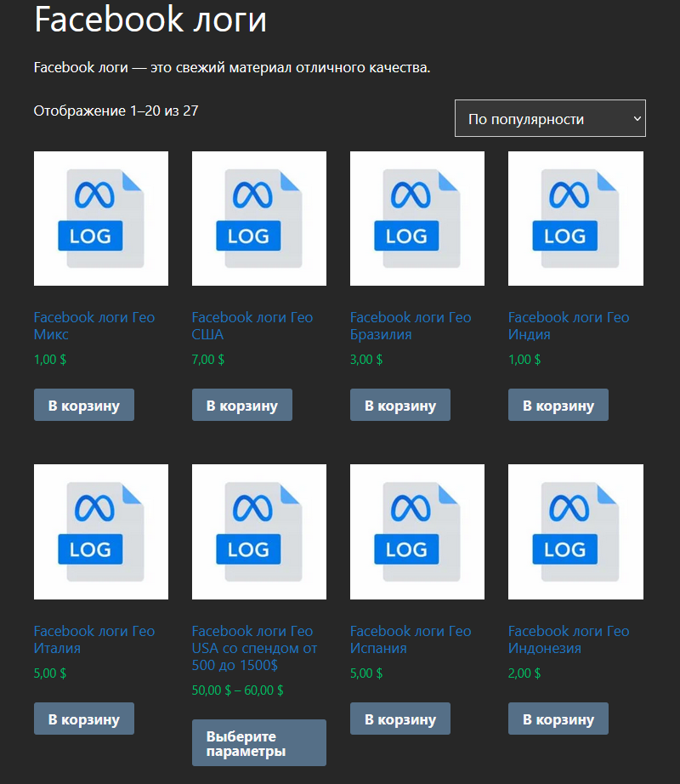Click the '1,00 $' price under Гео Индия
Image resolution: width=680 pixels, height=784 pixels.
coord(524,360)
